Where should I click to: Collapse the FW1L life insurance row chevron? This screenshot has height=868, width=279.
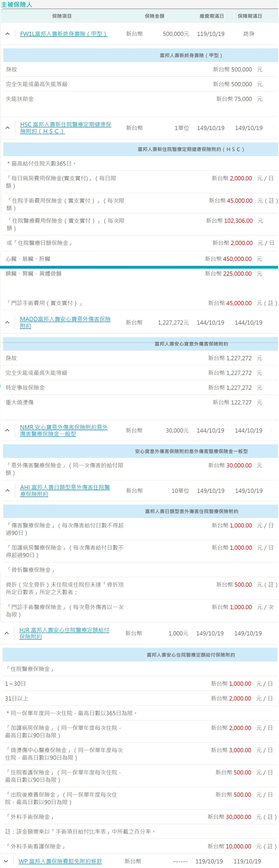[7, 34]
